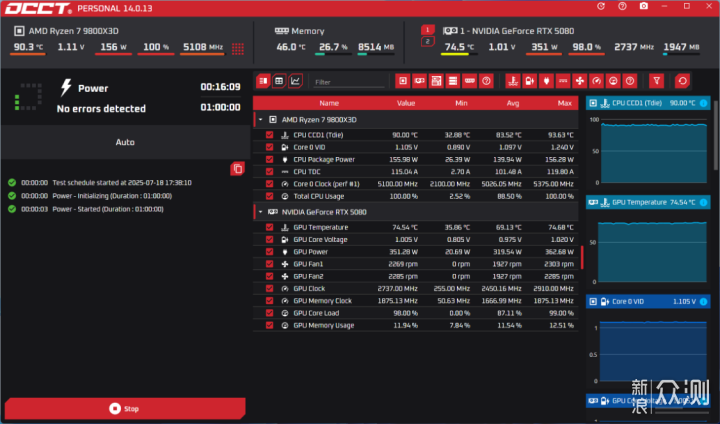Sort table by Name column
The image size is (720, 424).
pos(329,103)
